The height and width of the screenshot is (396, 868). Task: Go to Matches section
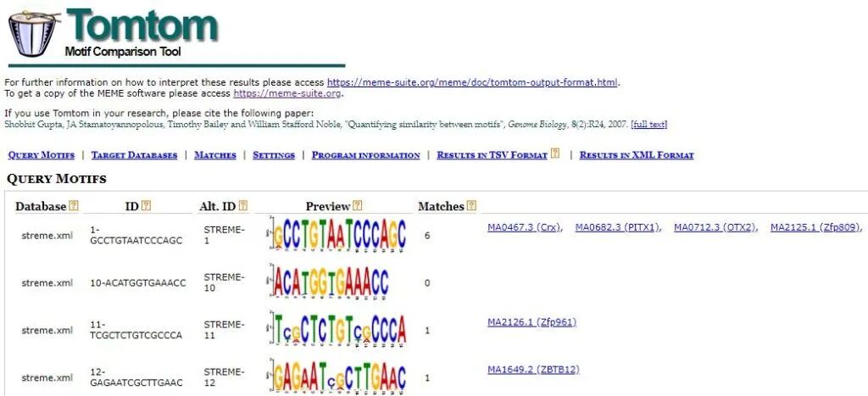click(x=215, y=155)
